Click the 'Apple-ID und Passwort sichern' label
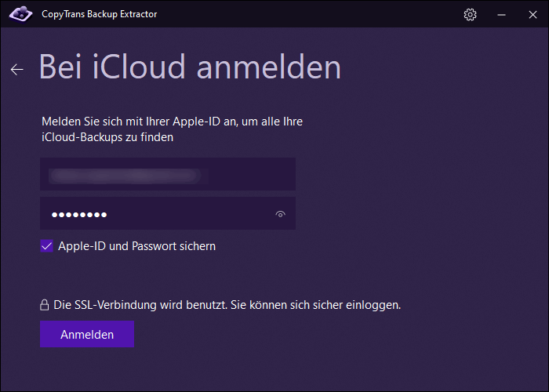Viewport: 549px width, 392px height. 137,246
